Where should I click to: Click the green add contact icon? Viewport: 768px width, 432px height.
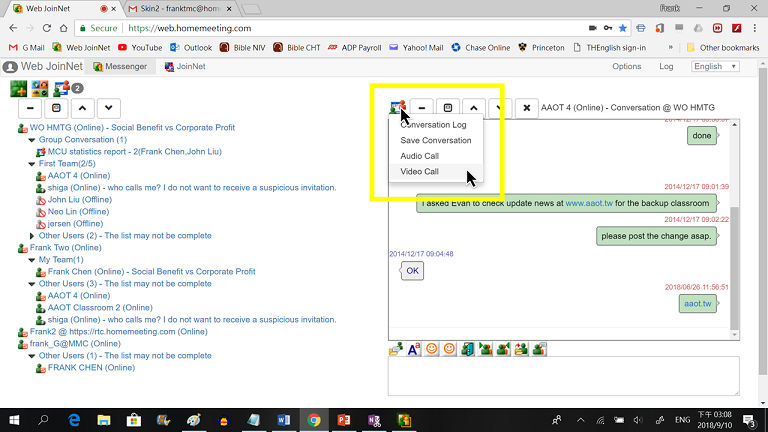tap(18, 88)
